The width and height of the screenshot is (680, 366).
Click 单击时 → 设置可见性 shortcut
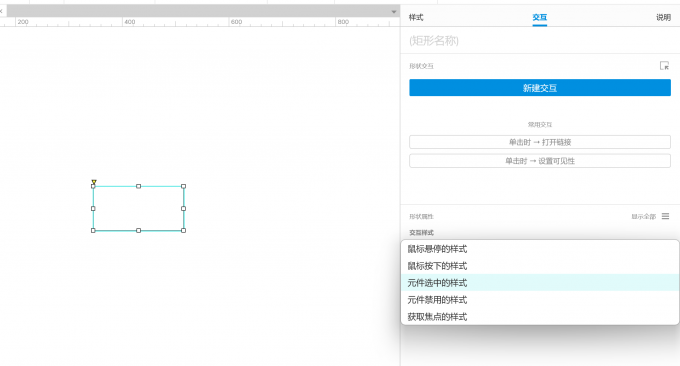(x=539, y=161)
